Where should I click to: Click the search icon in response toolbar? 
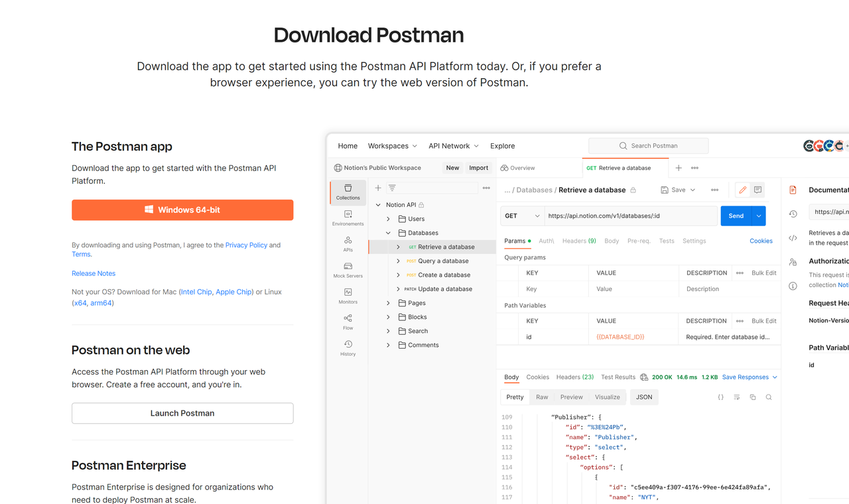769,397
